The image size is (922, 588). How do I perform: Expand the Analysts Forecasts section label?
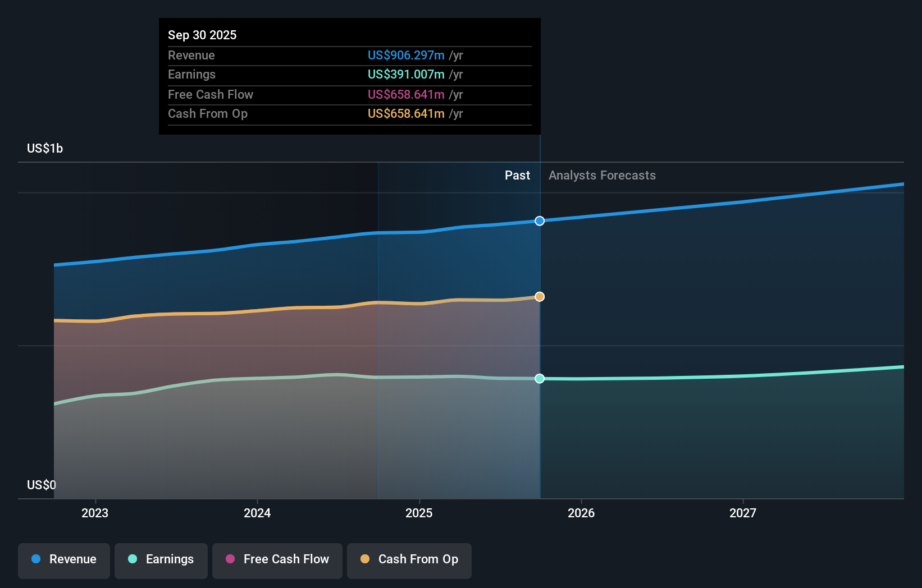(x=601, y=175)
